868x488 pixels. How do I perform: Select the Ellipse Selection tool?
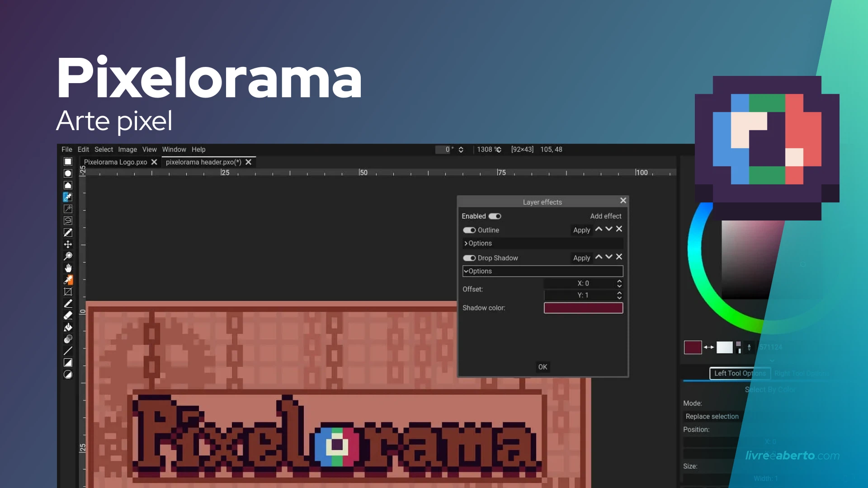coord(68,173)
